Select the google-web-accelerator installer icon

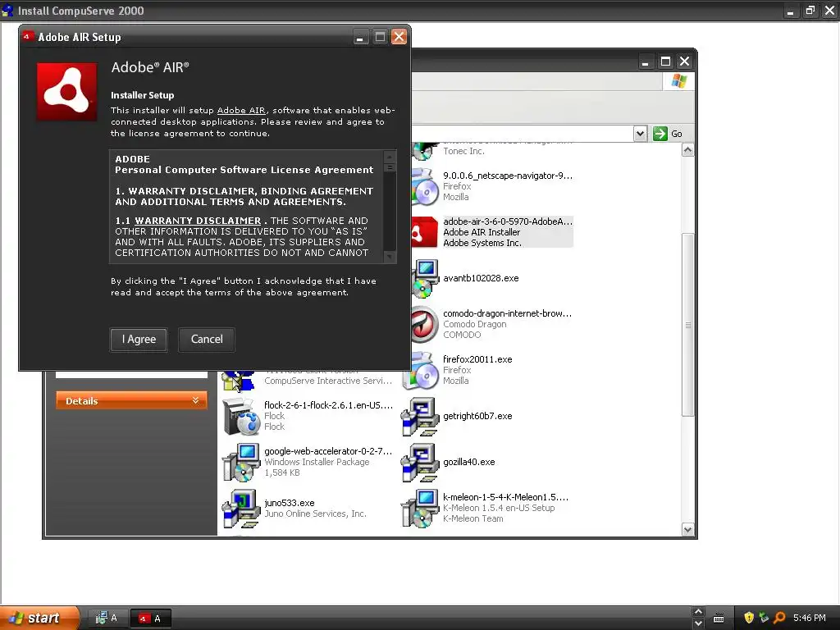click(241, 463)
